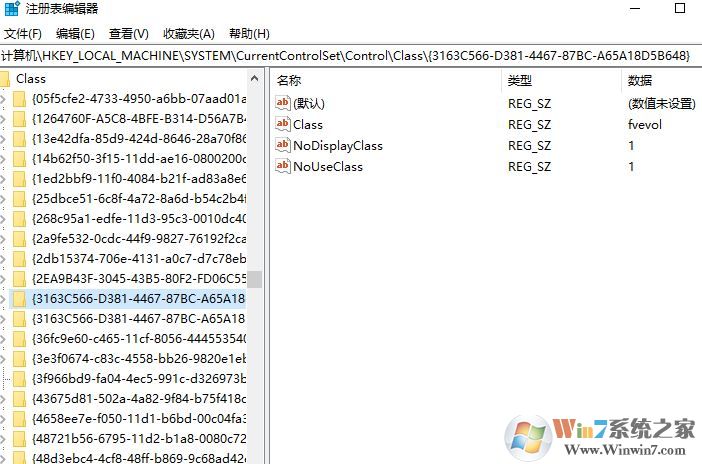Screen dimensions: 702x464
Task: Select key label {4658ee7e-f050-11d1-b6bd-00c04fa3
Action: pyautogui.click(x=139, y=419)
